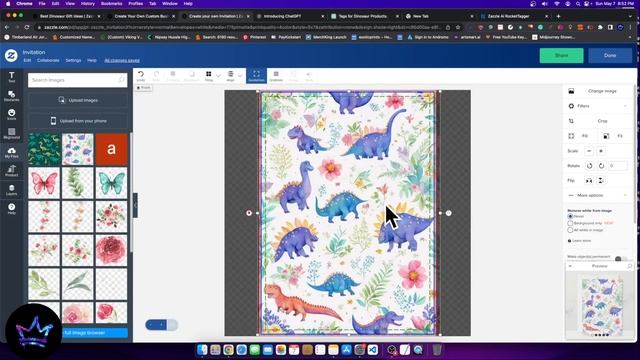Image resolution: width=640 pixels, height=360 pixels.
Task: Select the teal butterfly thumbnail
Action: tap(111, 183)
